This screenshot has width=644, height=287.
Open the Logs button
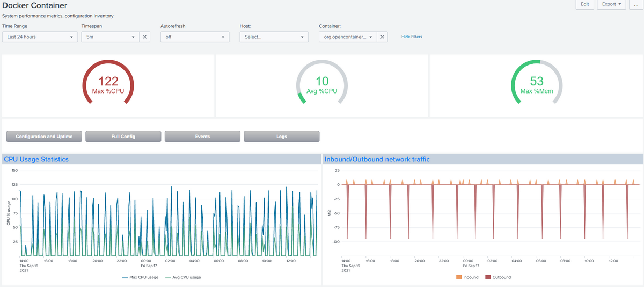282,137
